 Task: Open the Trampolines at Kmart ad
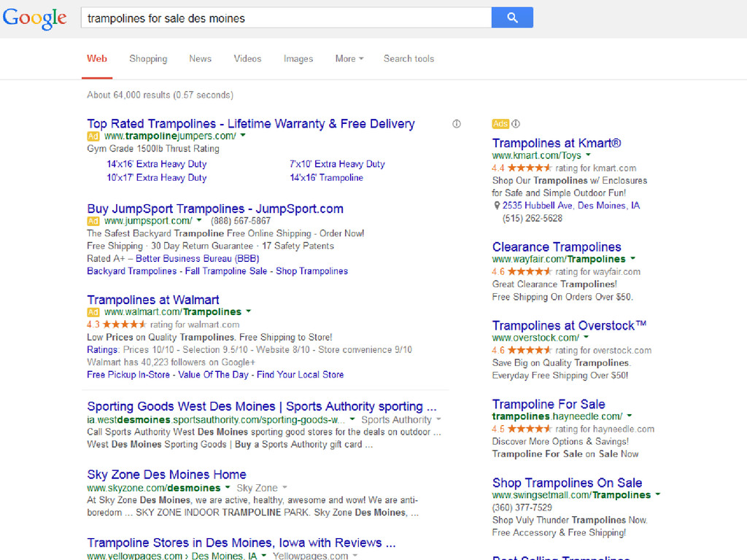[x=557, y=144]
